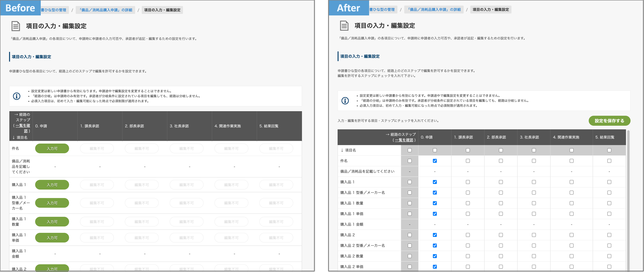644x272 pixels.
Task: Uncheck 購入品 2 型番/メーカー名 under 0. 申請 in After
Action: tap(435, 246)
